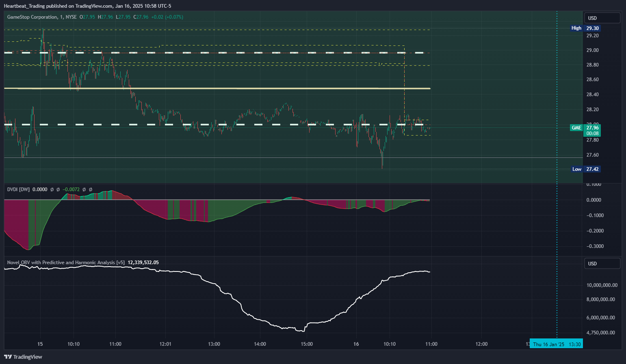Click the 4,750,000.00 OBV axis label
Screen dimensions: 626x364
pyautogui.click(x=600, y=333)
